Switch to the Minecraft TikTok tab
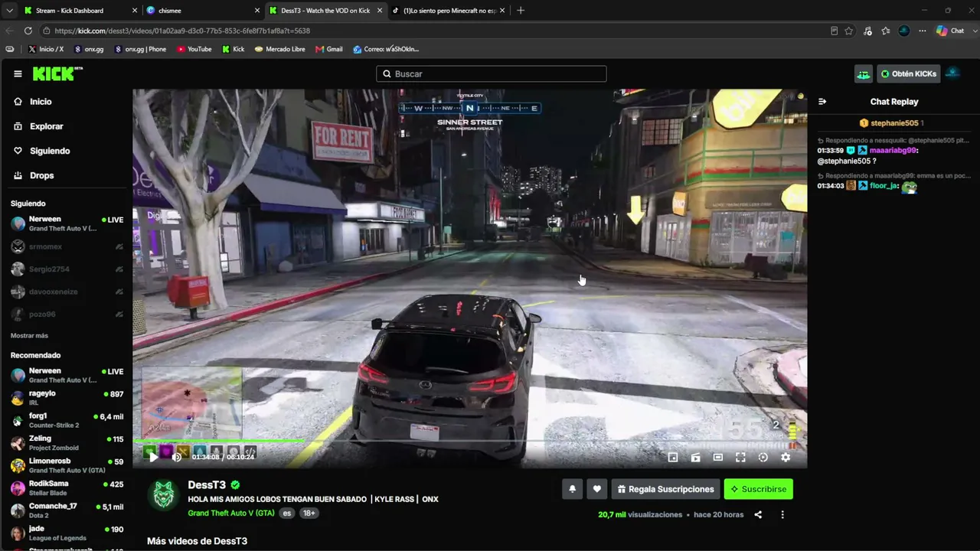Image resolution: width=980 pixels, height=551 pixels. 449,11
